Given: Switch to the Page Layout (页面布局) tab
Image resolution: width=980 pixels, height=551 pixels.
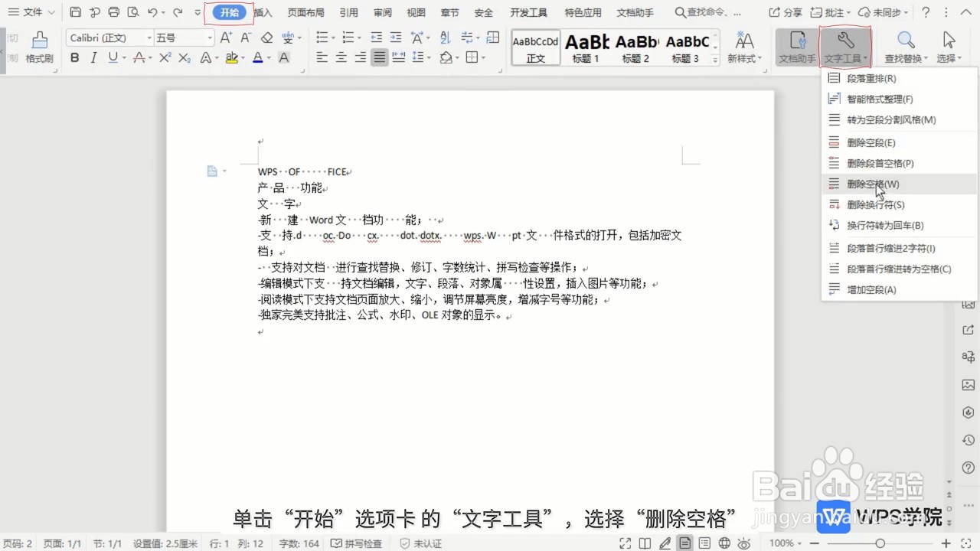Looking at the screenshot, I should point(305,12).
